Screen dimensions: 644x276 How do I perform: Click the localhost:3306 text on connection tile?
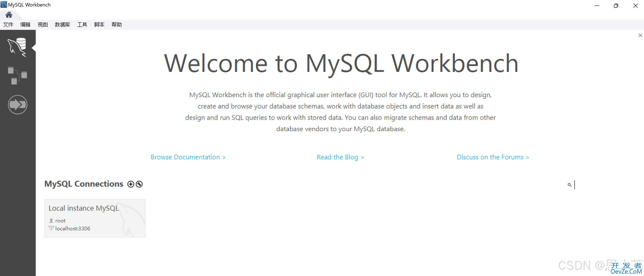(x=73, y=228)
